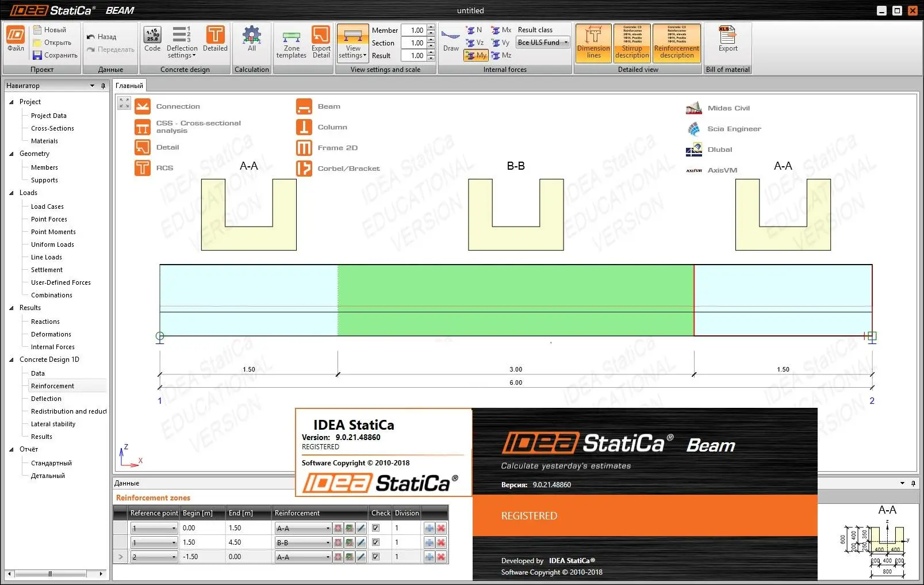924x585 pixels.
Task: Select Cross-Sections in navigator
Action: (52, 128)
